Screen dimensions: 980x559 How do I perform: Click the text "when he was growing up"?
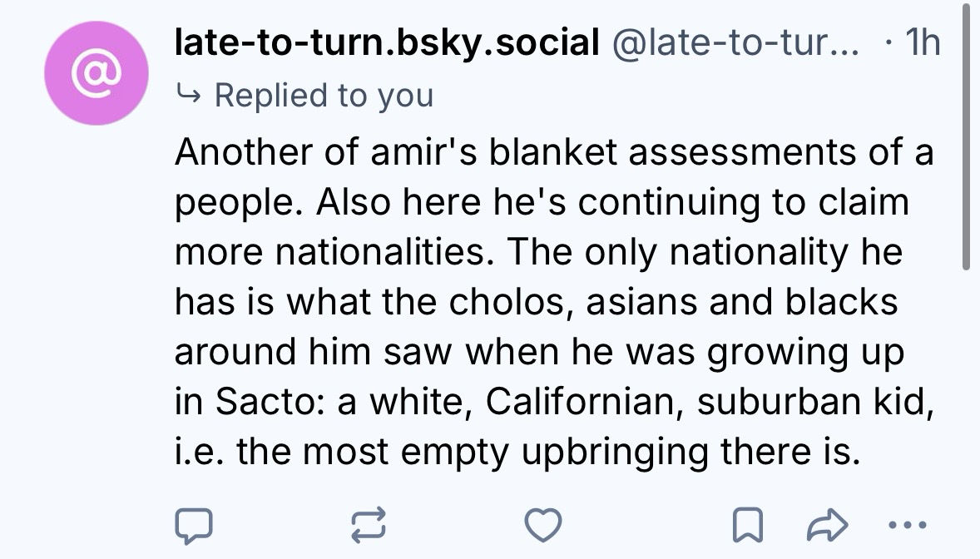(684, 354)
